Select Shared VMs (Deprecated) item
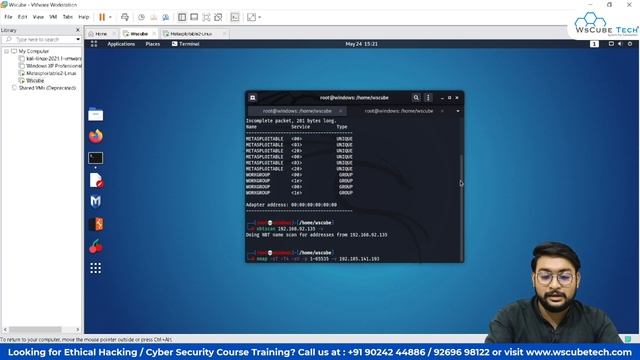Viewport: 640px width, 360px height. tap(44, 88)
